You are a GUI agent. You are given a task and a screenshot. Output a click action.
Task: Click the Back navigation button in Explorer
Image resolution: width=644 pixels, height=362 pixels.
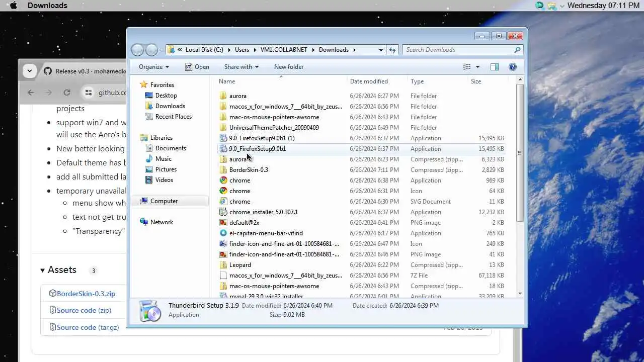pos(137,50)
